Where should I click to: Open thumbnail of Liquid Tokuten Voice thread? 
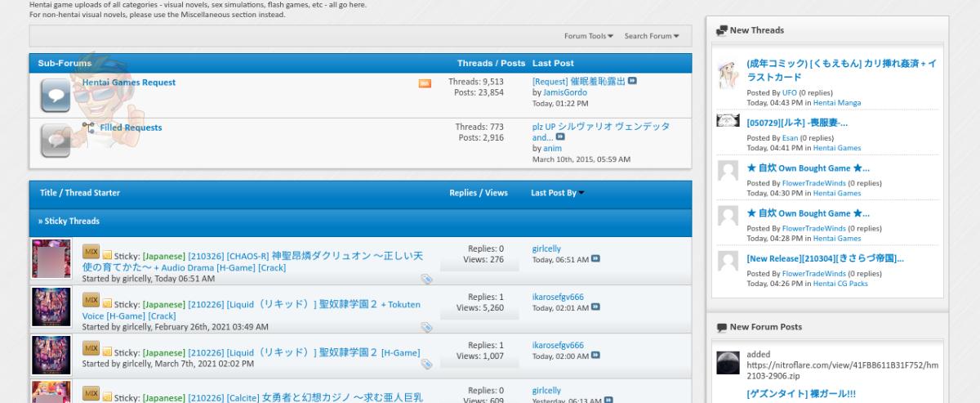pos(51,307)
